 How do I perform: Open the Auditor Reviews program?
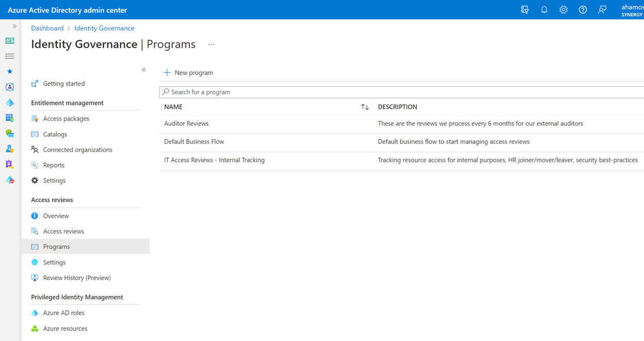click(x=186, y=123)
